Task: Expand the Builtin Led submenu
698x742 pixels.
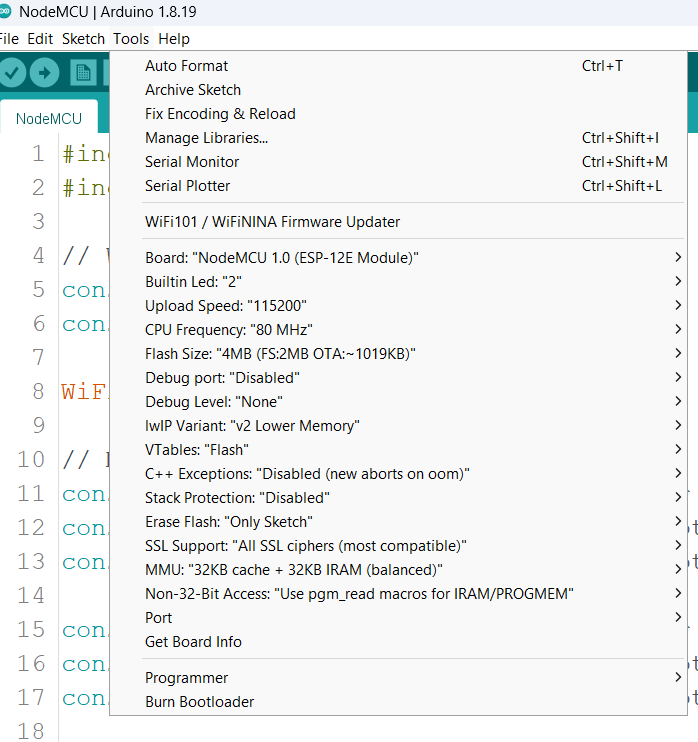Action: click(398, 282)
